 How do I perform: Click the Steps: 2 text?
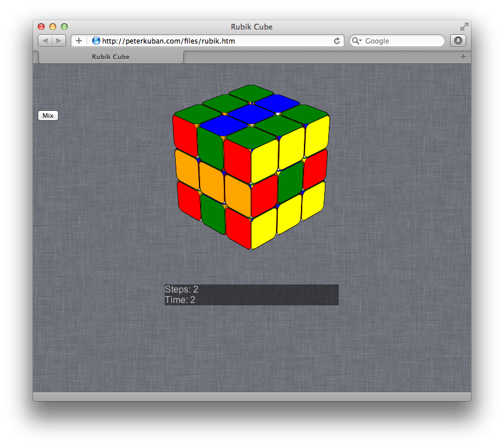point(182,289)
